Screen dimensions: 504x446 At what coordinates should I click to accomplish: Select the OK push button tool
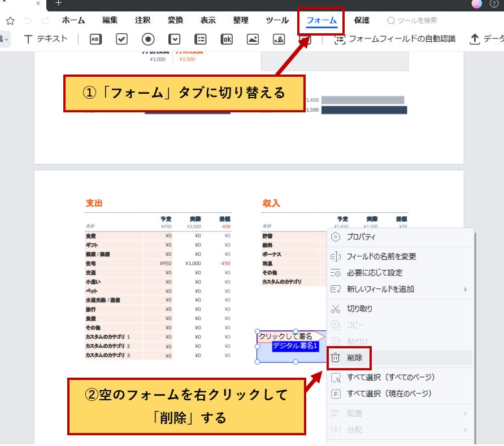point(227,39)
